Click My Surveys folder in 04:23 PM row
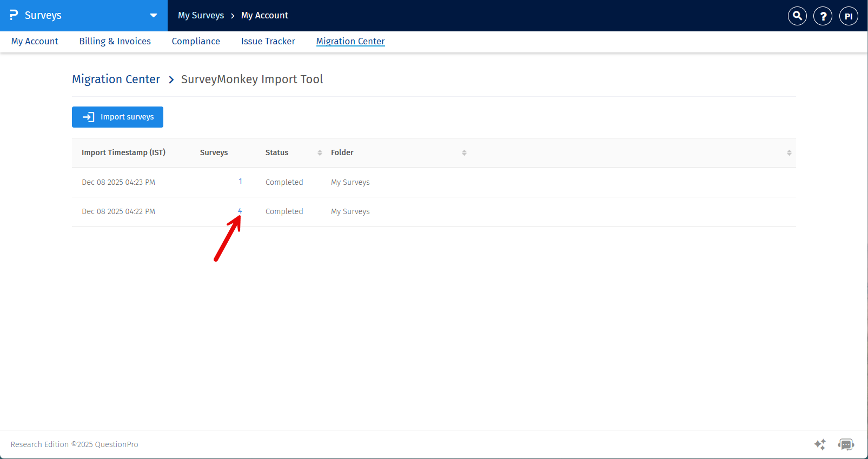Screen dimensions: 868x459 tap(350, 182)
